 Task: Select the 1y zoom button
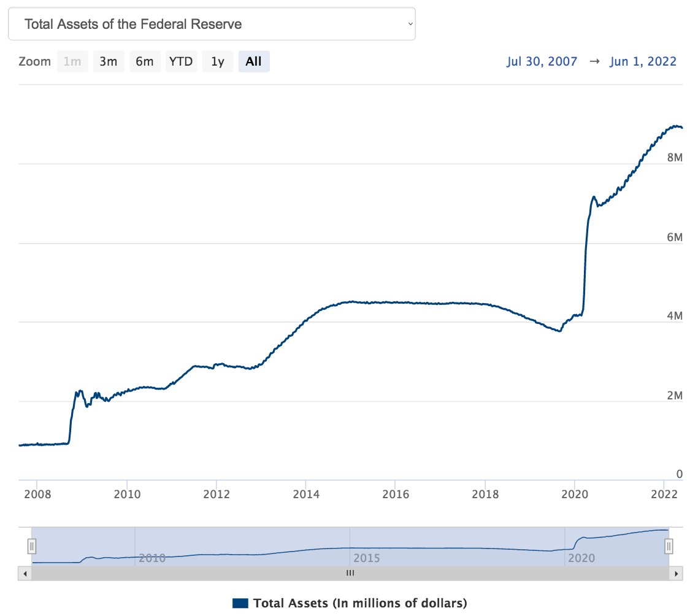tap(217, 61)
